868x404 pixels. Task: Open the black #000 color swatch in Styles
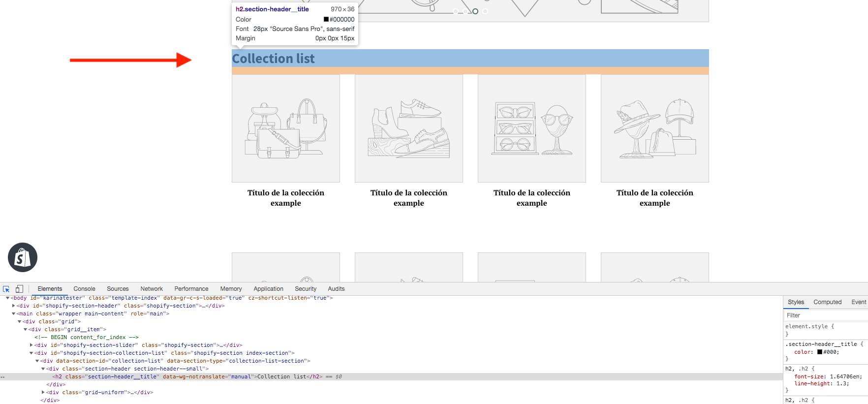coord(819,352)
